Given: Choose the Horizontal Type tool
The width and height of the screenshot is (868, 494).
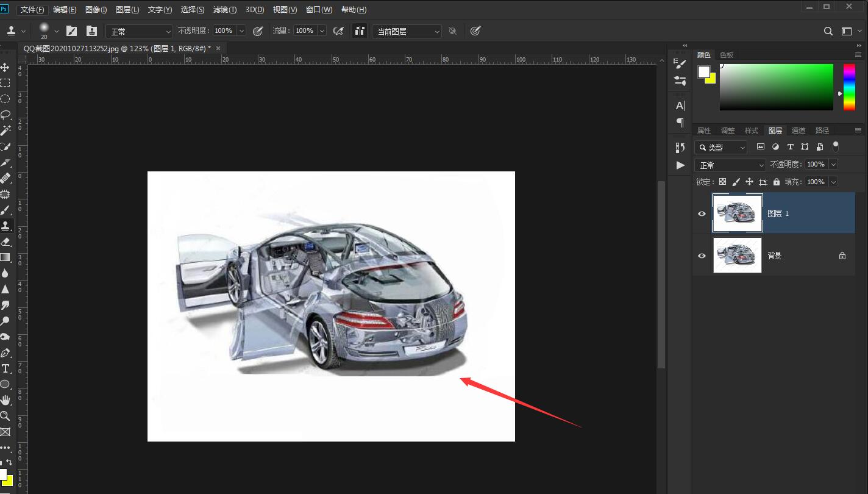Looking at the screenshot, I should tap(5, 368).
